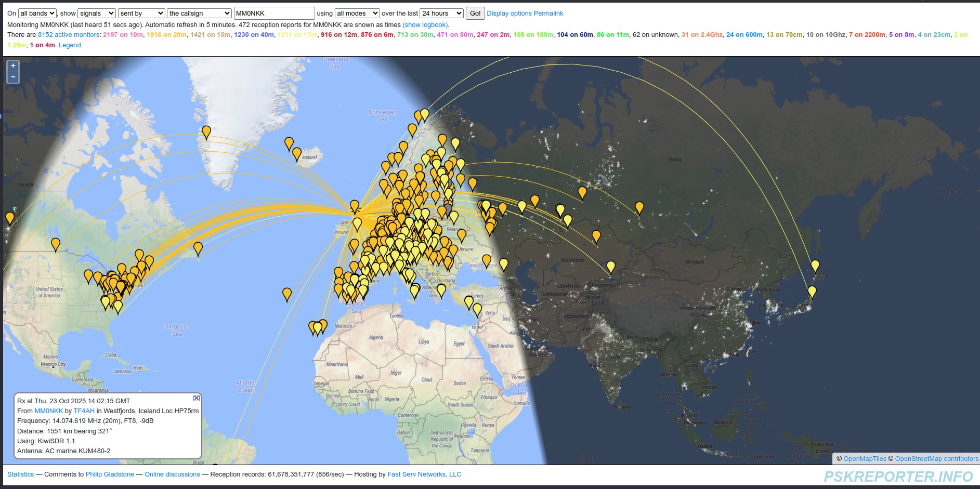Select the Kyrgyzstan area marker
The height and width of the screenshot is (489, 980).
[x=611, y=268]
